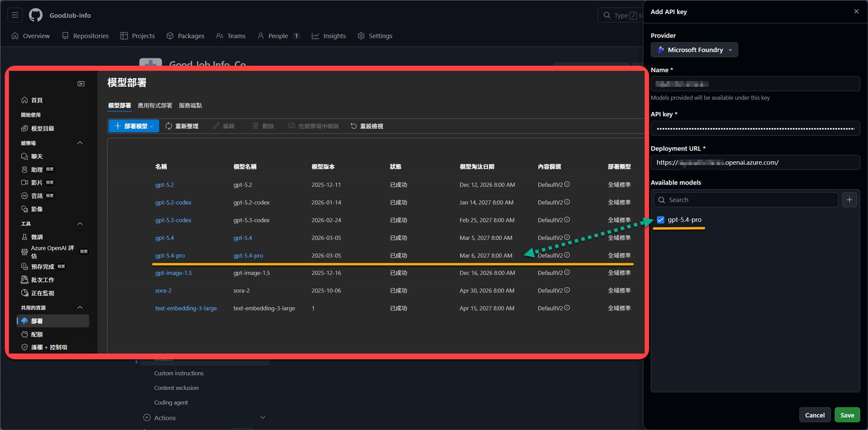
Task: Close the Add API key panel
Action: click(x=856, y=11)
